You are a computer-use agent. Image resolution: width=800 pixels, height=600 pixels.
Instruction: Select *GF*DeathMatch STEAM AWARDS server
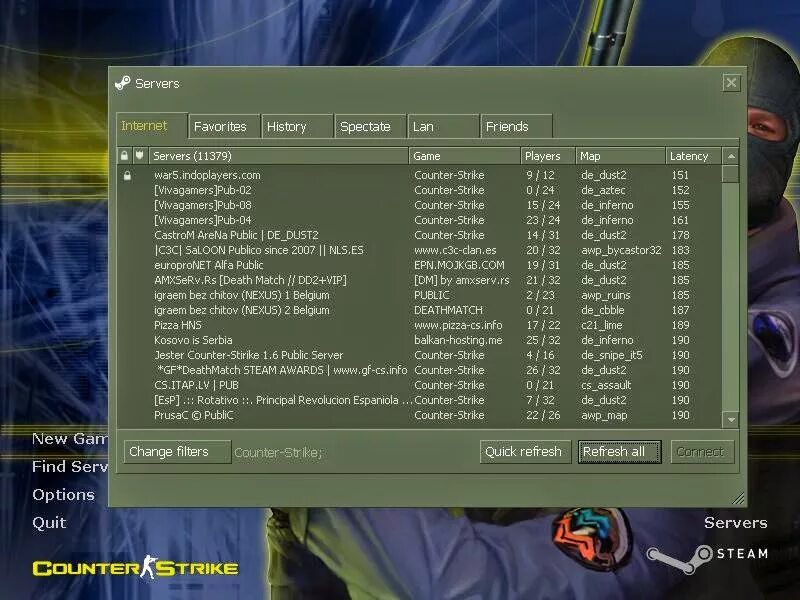[419, 370]
